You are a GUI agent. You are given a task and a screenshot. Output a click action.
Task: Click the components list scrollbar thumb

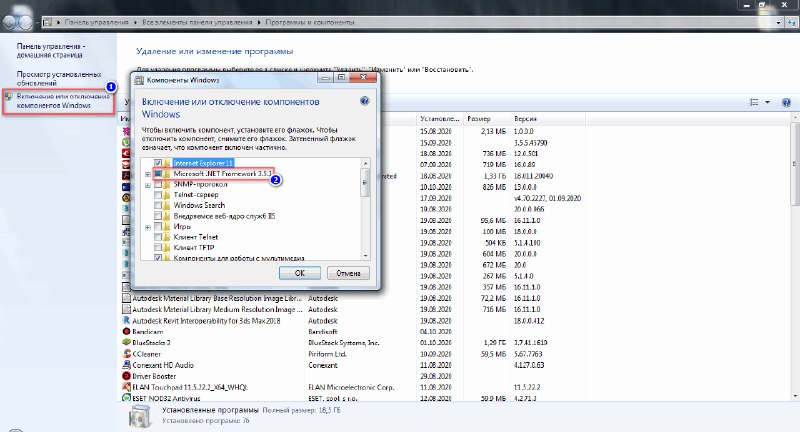tap(365, 183)
